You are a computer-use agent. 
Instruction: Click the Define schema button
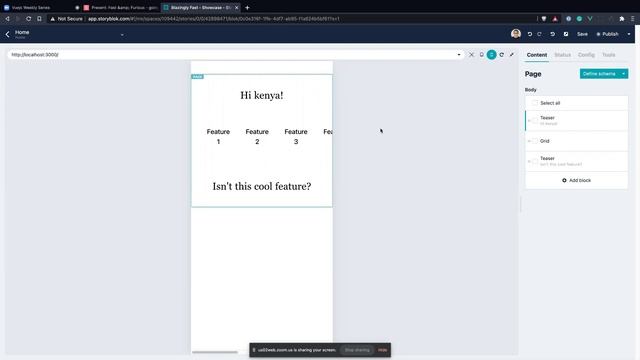click(599, 74)
